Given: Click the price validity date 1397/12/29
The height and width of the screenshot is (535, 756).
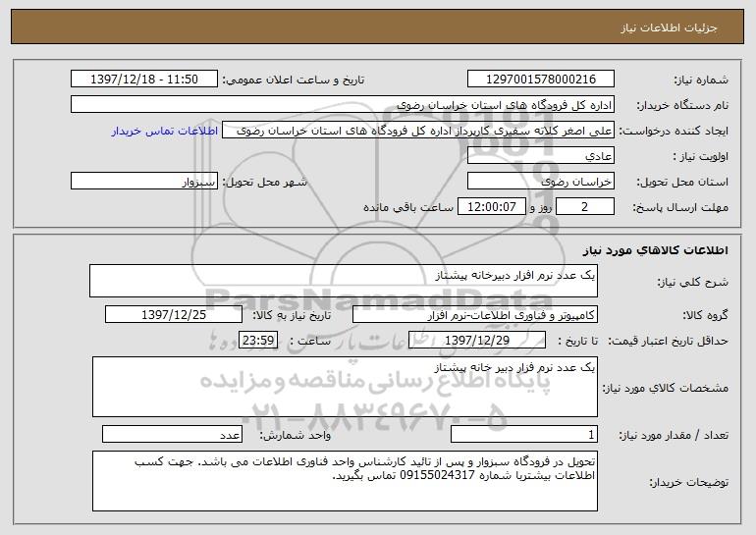Looking at the screenshot, I should click(477, 341).
